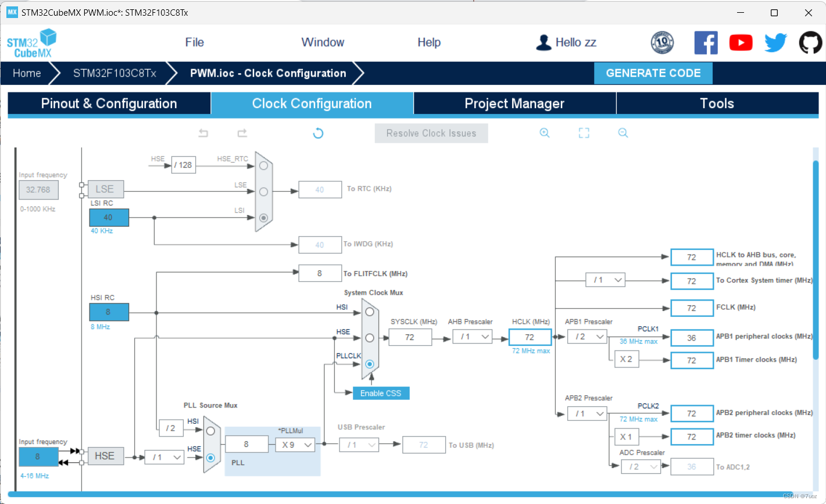The image size is (826, 504).
Task: Open the APB2 Prescaler dropdown
Action: [x=588, y=413]
